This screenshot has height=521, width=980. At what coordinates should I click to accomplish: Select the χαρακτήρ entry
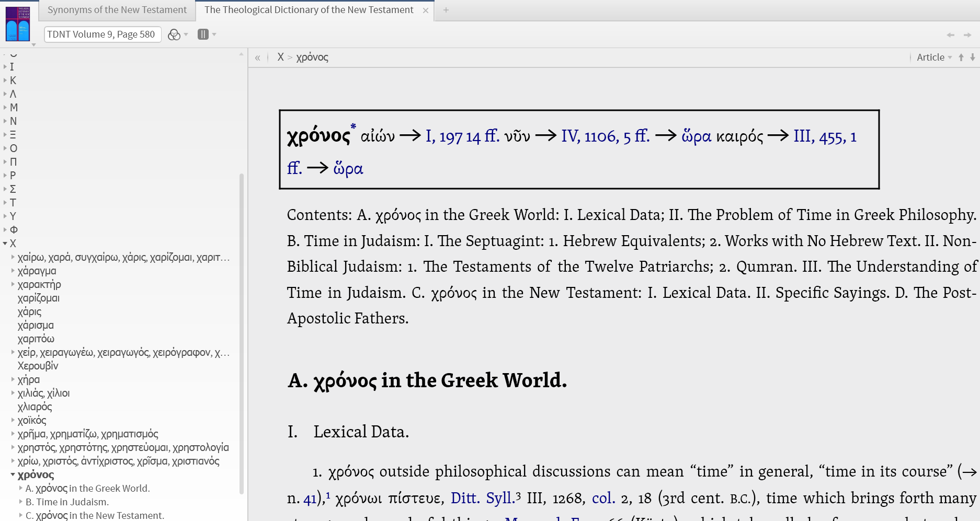click(39, 284)
